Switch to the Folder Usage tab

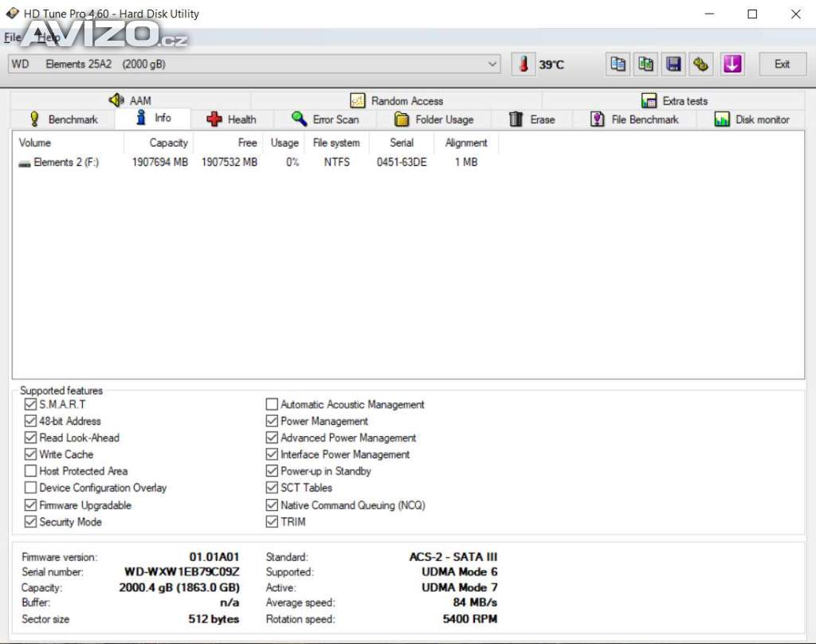coord(434,120)
